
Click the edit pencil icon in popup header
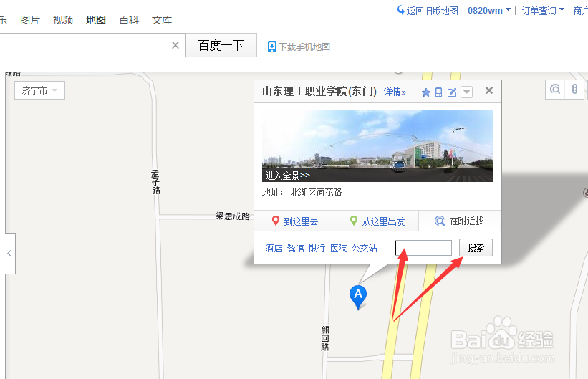pyautogui.click(x=452, y=92)
